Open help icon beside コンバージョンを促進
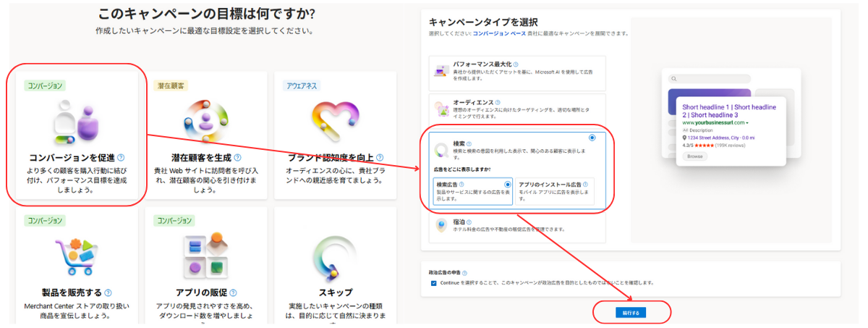 121,157
